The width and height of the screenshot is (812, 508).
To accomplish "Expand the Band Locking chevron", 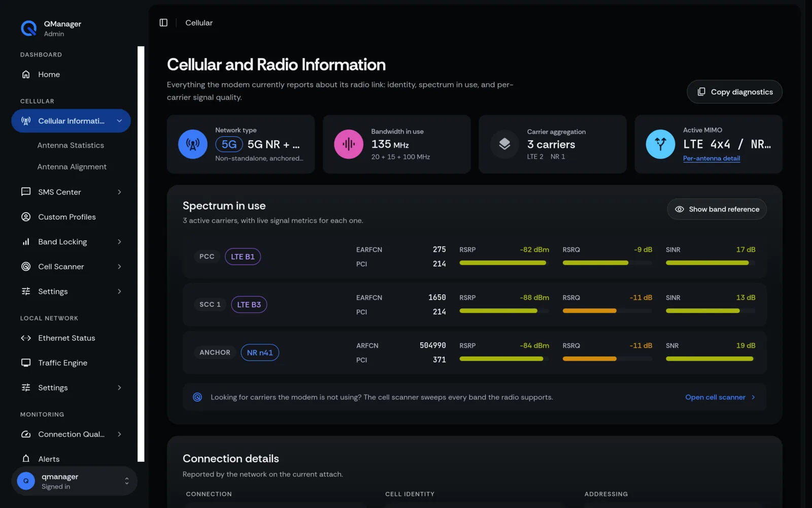I will point(119,242).
